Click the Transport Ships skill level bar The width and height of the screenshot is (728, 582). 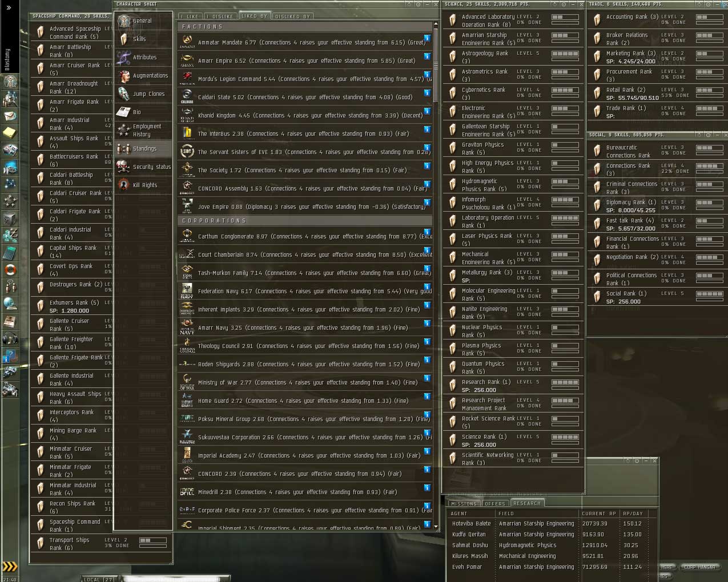(153, 540)
